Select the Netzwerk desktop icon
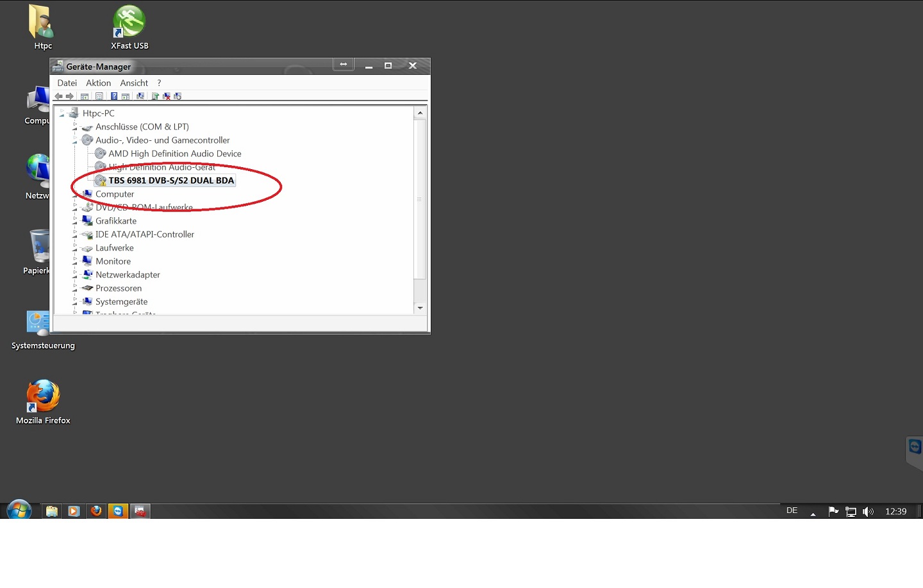Viewport: 923px width, 588px height. coord(37,177)
